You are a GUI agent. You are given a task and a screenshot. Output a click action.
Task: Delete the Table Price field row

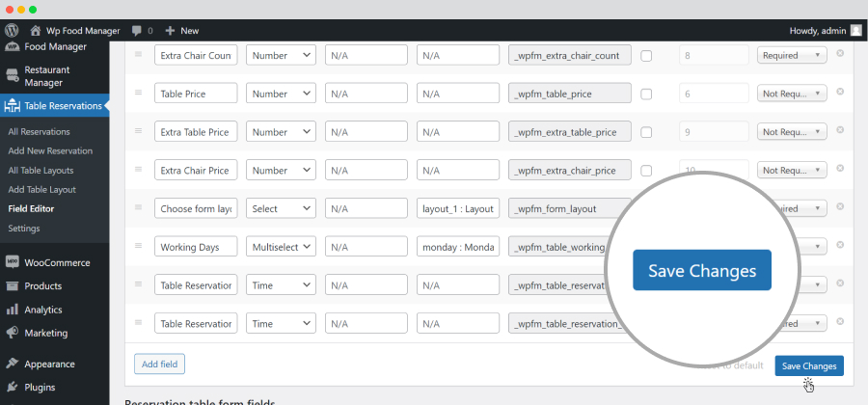click(x=840, y=92)
